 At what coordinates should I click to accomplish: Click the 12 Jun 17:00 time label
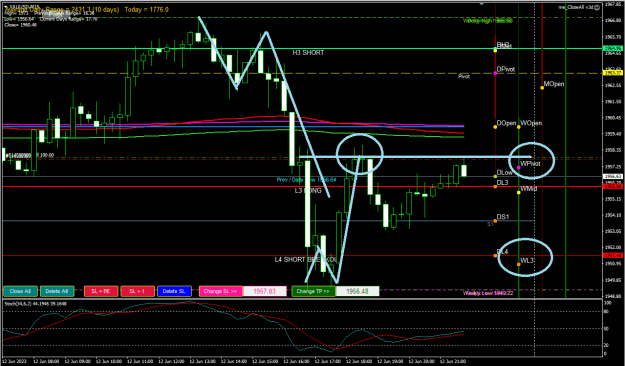click(x=329, y=361)
